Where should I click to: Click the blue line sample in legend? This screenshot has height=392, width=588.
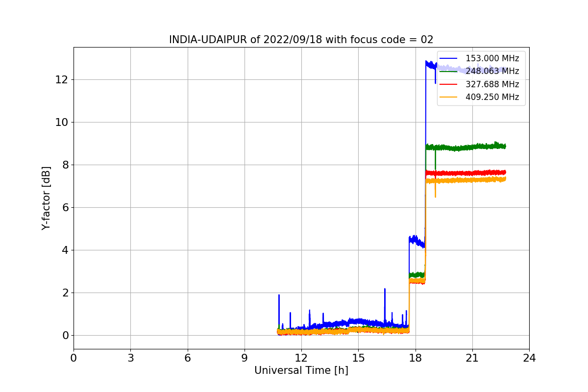click(x=448, y=59)
